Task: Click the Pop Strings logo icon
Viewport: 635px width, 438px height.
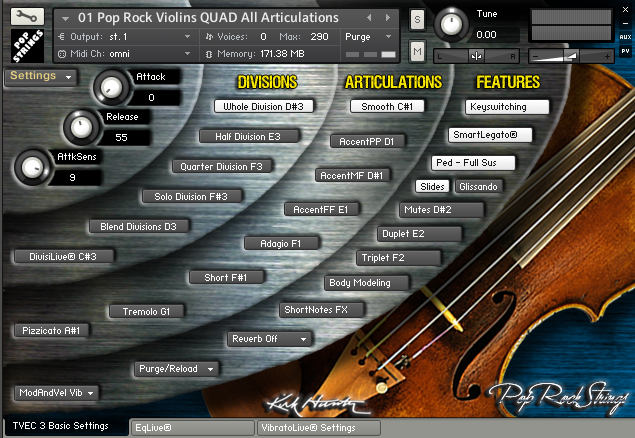Action: 27,45
